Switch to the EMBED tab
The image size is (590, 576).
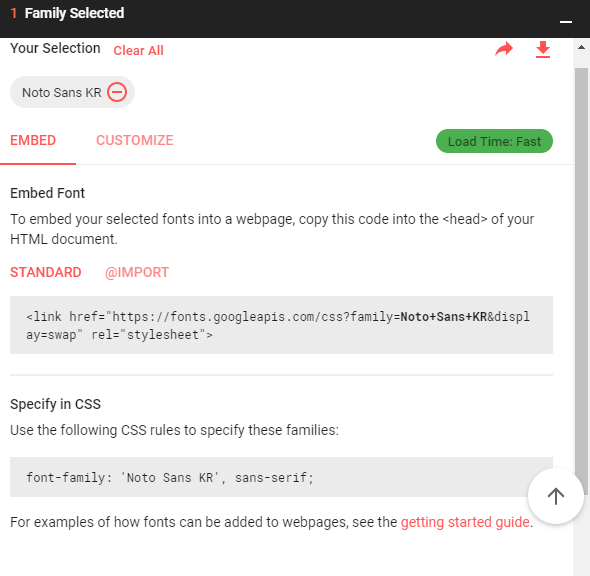[33, 140]
